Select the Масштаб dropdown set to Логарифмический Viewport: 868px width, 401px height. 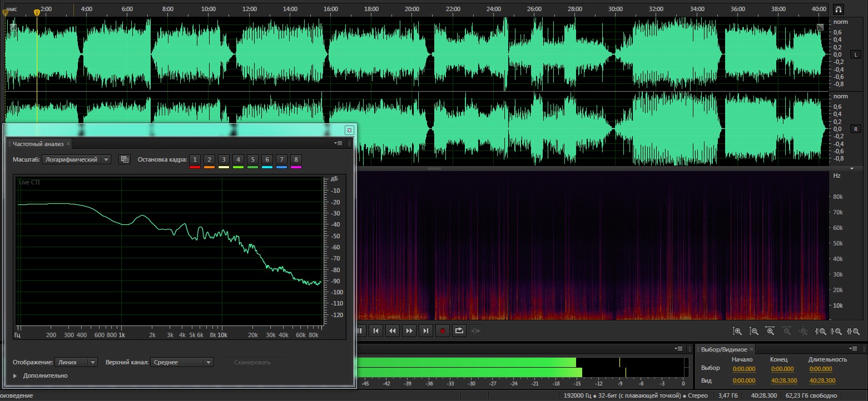click(x=76, y=159)
